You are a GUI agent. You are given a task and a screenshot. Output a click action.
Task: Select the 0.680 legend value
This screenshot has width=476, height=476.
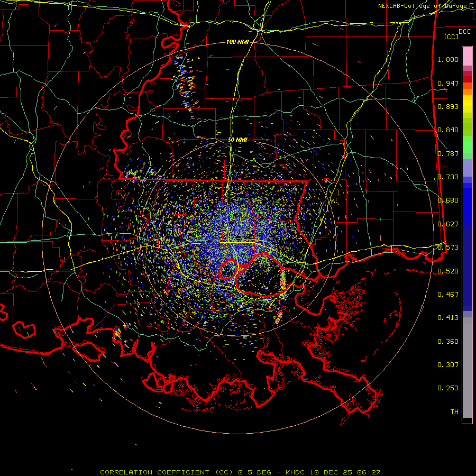tap(448, 200)
